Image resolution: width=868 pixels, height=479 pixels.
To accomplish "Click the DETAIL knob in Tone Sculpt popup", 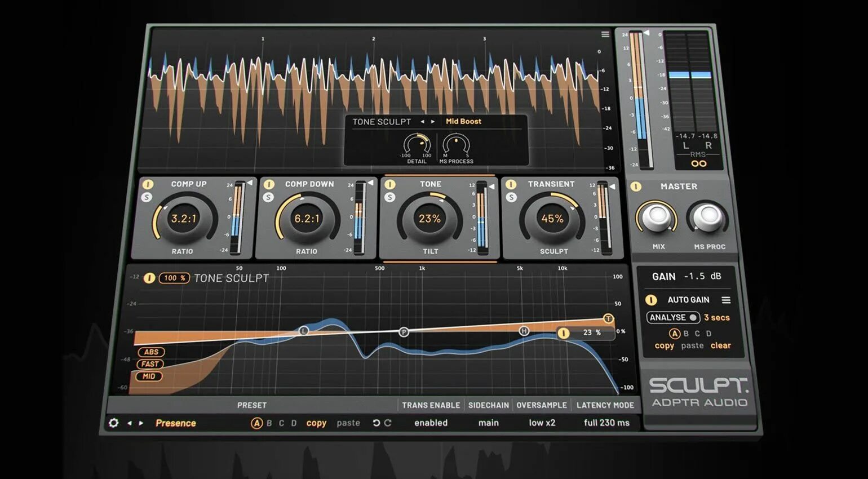I will [x=417, y=144].
